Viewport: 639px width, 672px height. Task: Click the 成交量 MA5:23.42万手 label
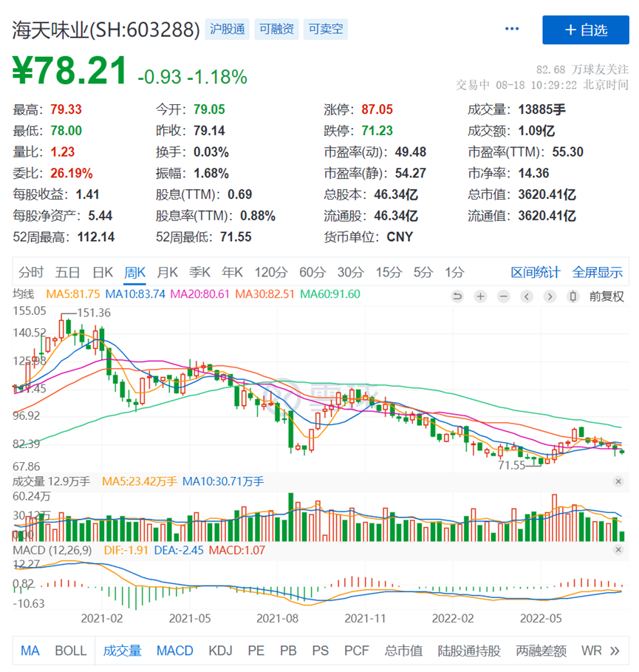click(139, 482)
